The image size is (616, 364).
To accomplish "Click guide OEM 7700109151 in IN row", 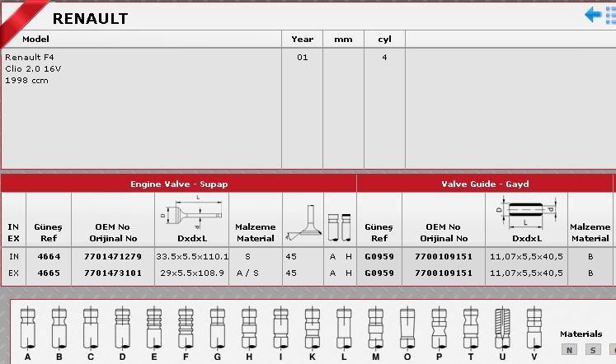I will point(444,256).
